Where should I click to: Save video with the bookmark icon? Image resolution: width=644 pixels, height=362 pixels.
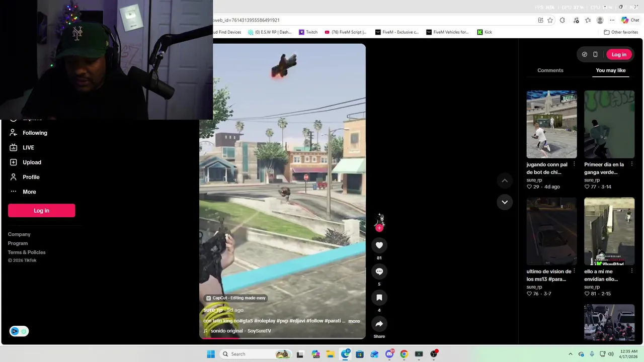tap(379, 298)
